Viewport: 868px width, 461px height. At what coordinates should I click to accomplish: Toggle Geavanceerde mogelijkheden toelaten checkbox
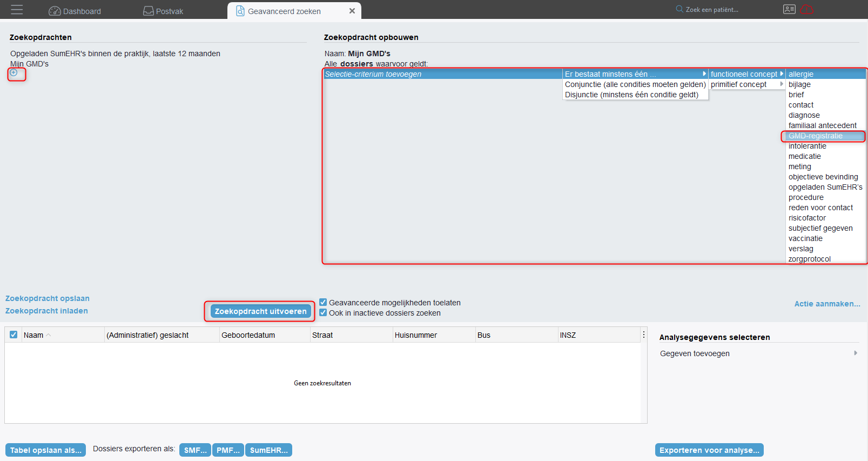[323, 302]
